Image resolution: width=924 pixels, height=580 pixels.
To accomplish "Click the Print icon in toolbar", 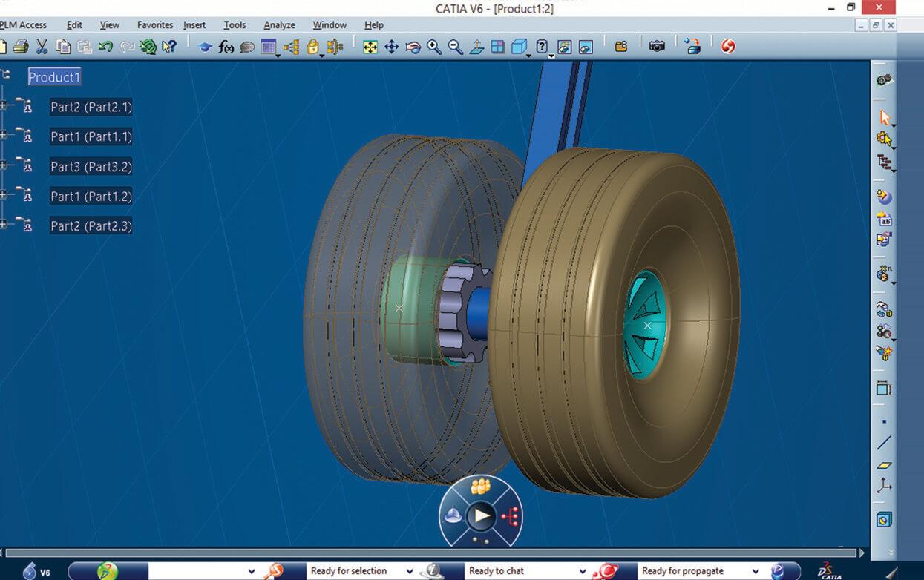I will tap(21, 47).
